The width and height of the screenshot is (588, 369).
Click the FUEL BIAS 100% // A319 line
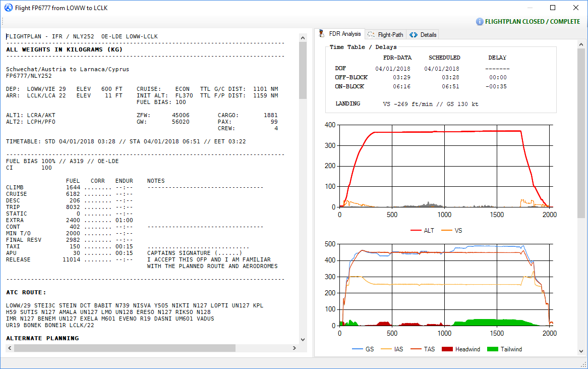pos(62,161)
